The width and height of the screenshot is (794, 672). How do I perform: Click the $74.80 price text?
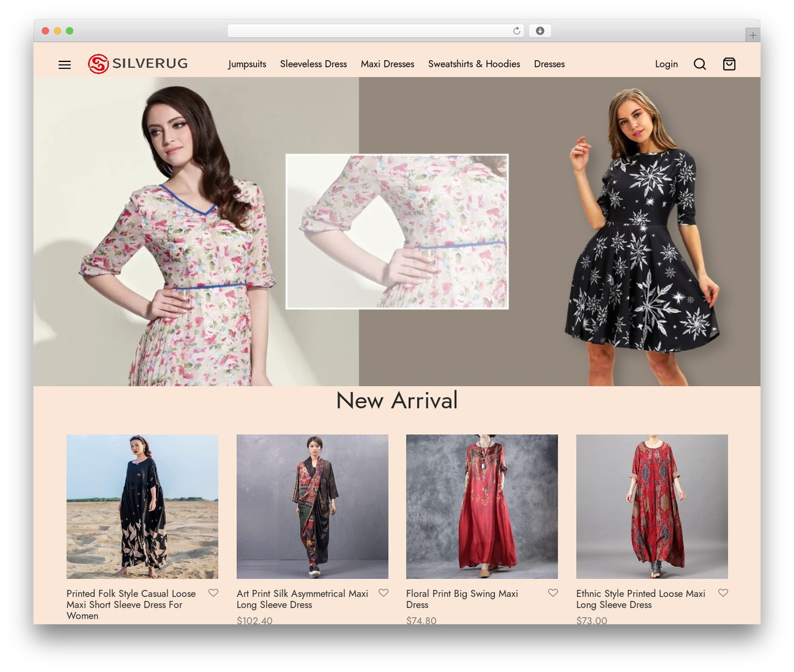coord(421,620)
